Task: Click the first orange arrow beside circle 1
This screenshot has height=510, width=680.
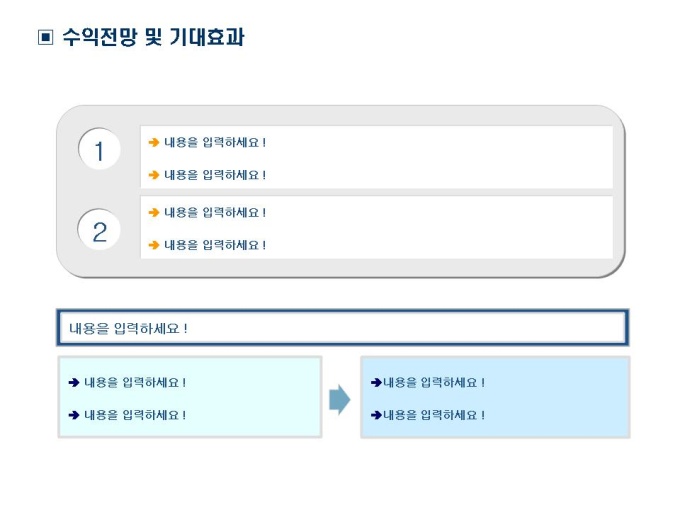Action: point(154,143)
